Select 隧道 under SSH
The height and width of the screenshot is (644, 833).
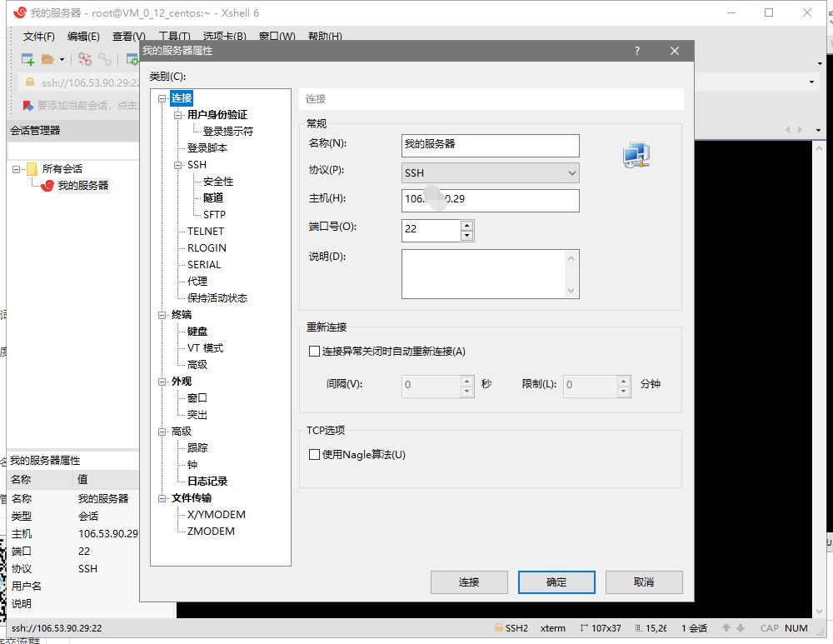(x=213, y=198)
